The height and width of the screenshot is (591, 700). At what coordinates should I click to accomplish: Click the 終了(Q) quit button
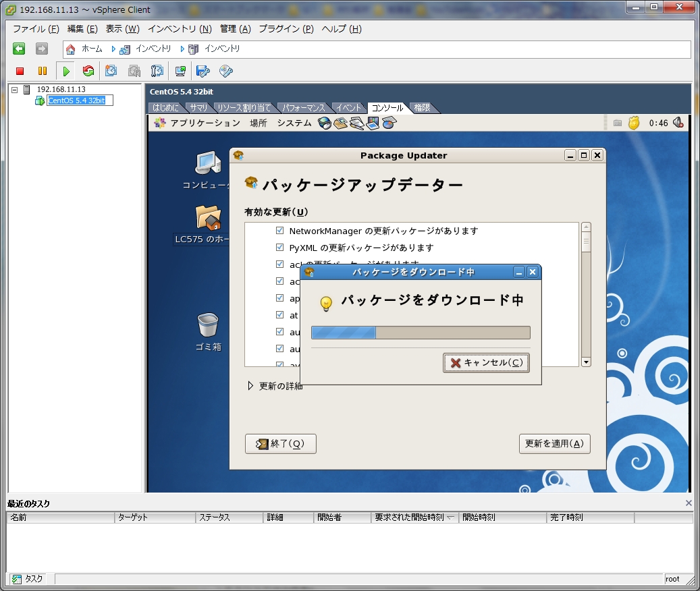pos(281,444)
